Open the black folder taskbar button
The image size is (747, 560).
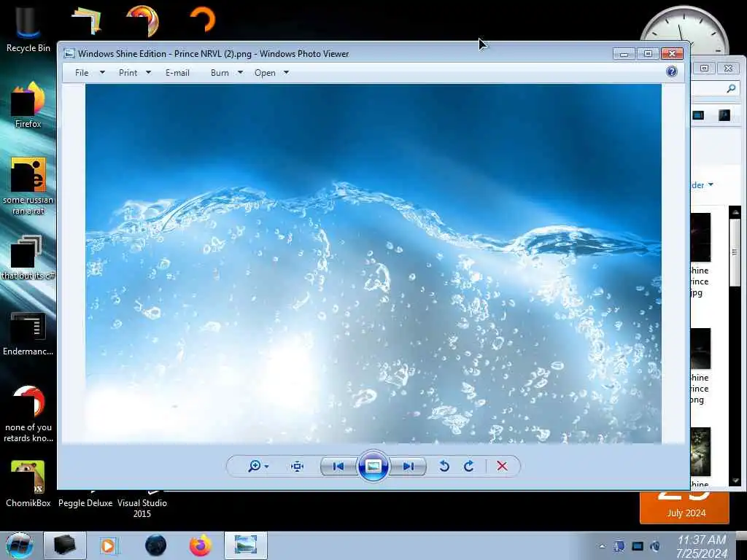65,545
